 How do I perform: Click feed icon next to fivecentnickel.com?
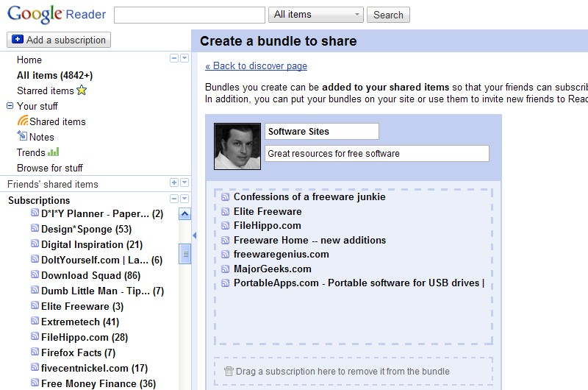[x=35, y=367]
